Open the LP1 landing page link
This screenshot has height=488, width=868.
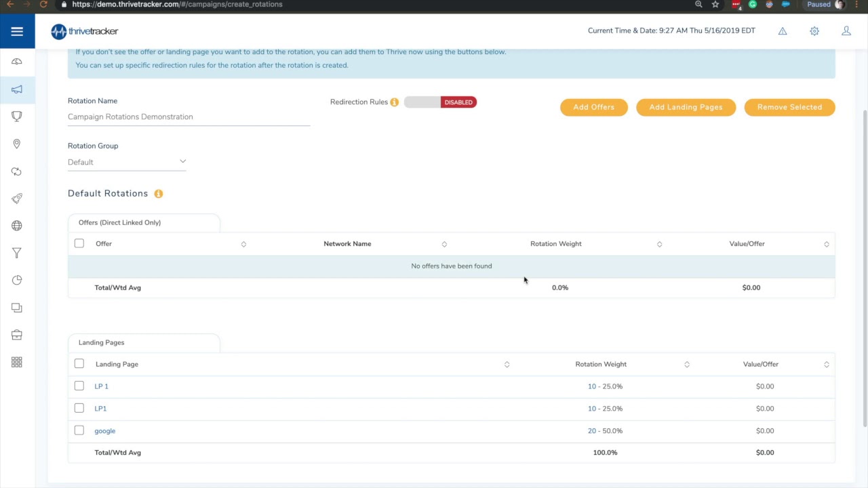click(100, 409)
